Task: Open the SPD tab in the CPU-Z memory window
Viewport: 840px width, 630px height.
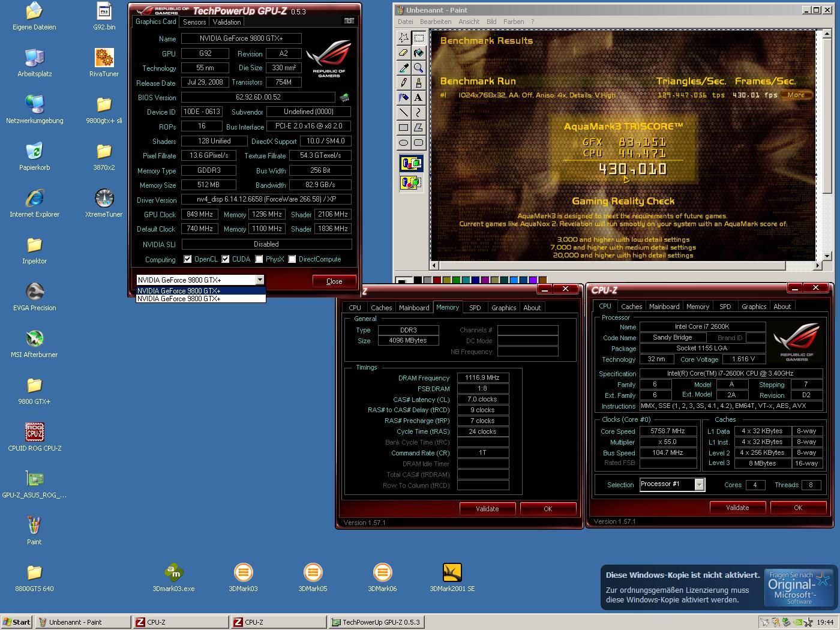Action: tap(475, 307)
